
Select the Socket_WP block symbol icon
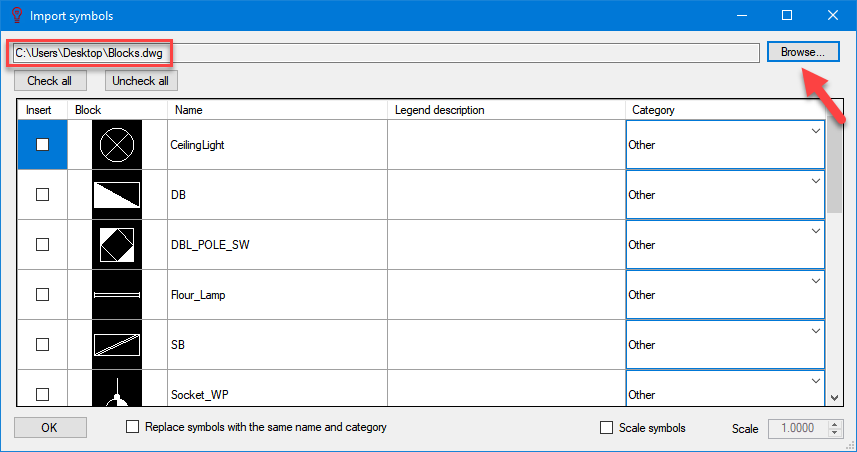pos(117,389)
